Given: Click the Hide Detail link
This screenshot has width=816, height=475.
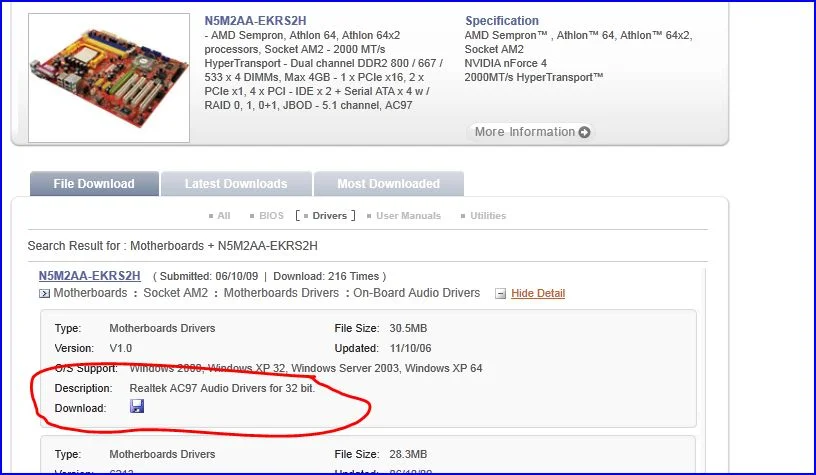Looking at the screenshot, I should coord(538,293).
